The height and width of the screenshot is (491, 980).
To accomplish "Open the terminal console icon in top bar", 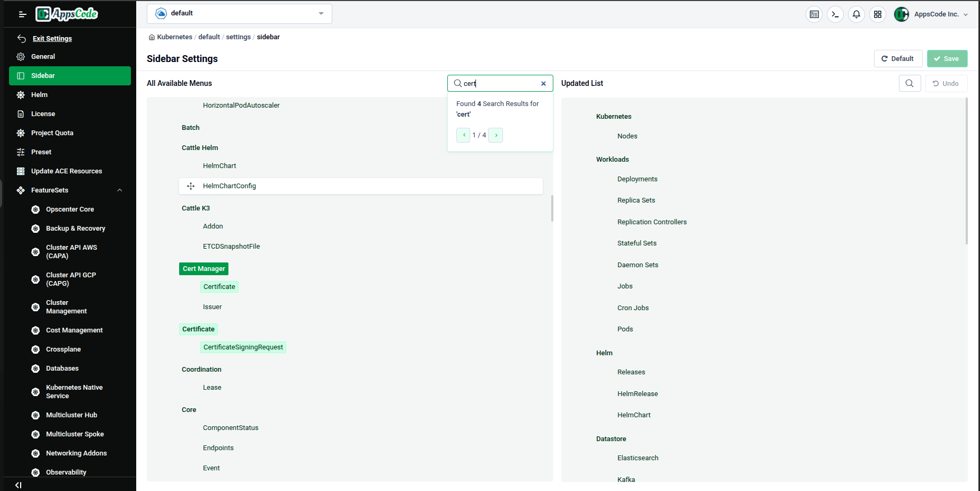I will [x=835, y=14].
